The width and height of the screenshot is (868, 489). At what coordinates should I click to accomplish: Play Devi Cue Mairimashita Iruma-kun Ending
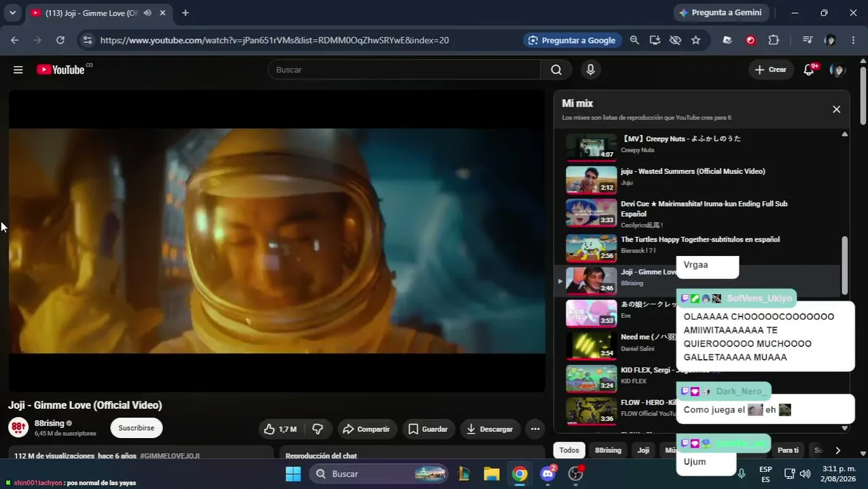pyautogui.click(x=591, y=213)
